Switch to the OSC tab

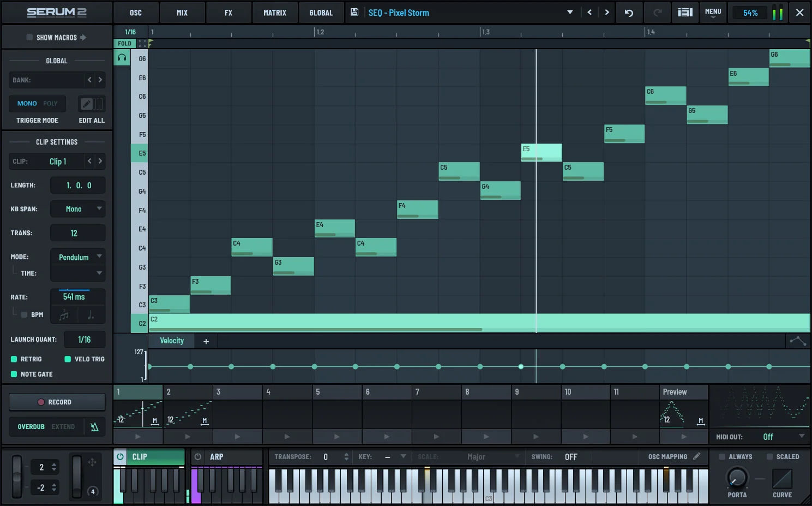[136, 13]
